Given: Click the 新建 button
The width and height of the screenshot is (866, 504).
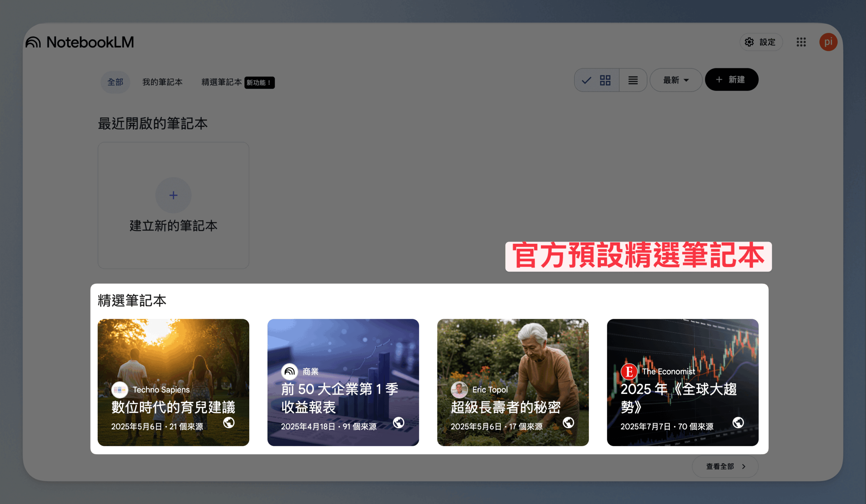Looking at the screenshot, I should 732,80.
